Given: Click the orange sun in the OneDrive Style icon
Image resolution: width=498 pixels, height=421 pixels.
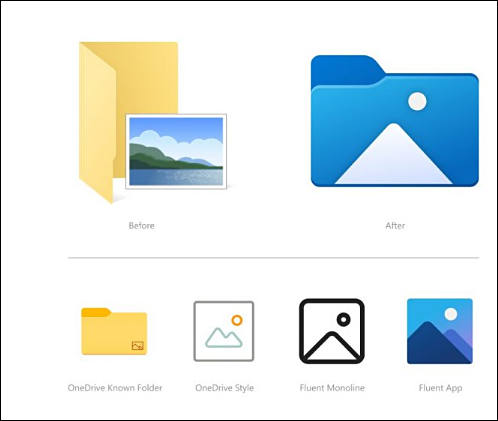Looking at the screenshot, I should [237, 320].
